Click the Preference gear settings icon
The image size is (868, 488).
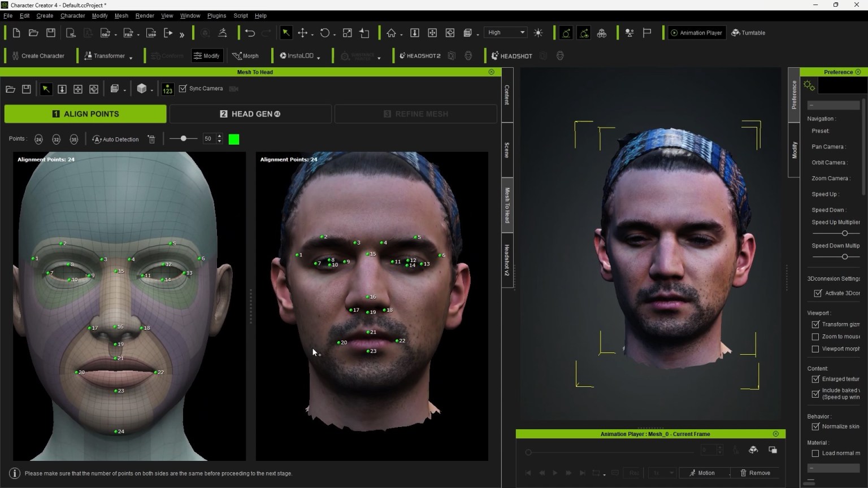tap(809, 85)
